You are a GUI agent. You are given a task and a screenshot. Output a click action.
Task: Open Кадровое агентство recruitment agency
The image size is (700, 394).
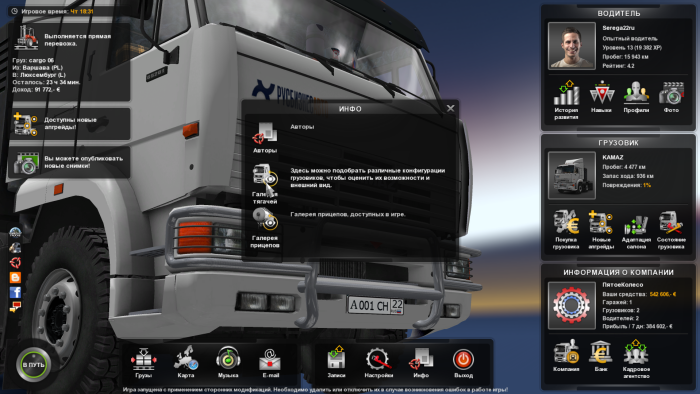636,359
